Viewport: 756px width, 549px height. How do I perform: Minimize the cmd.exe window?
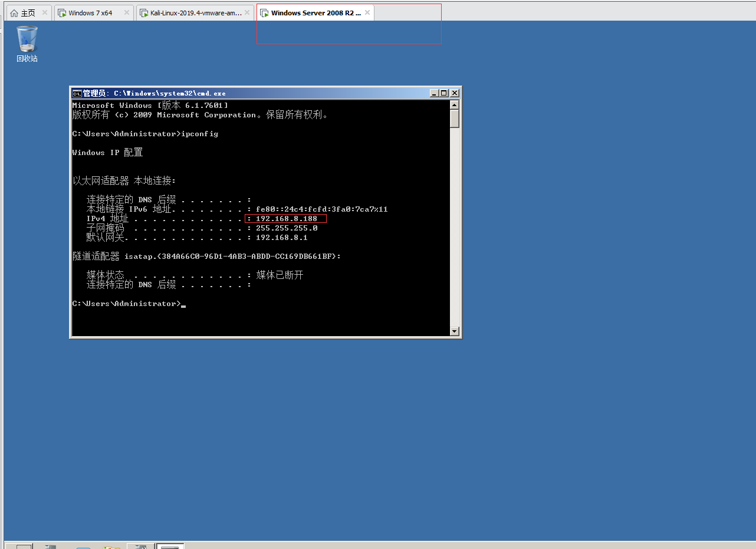point(435,93)
